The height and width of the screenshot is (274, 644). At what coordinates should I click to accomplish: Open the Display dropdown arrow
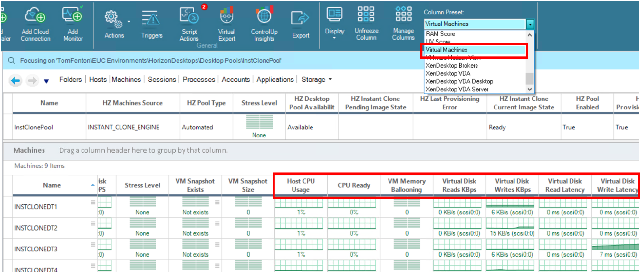[x=334, y=38]
